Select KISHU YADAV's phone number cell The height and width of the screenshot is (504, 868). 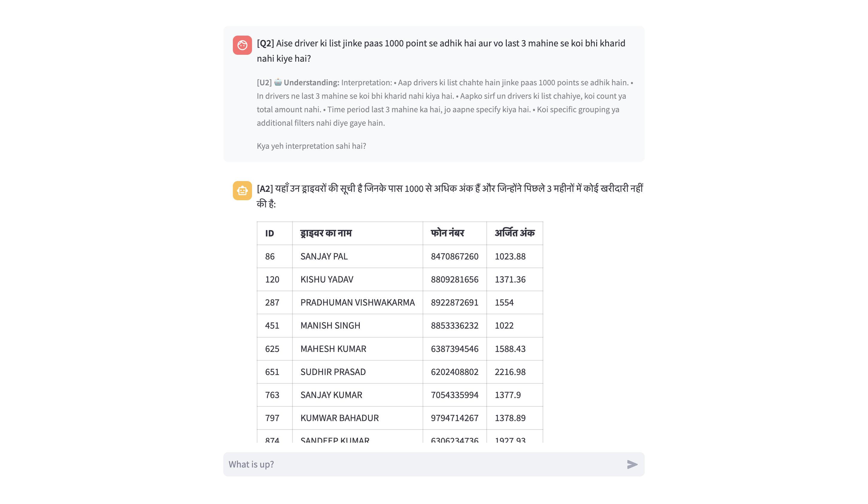(x=454, y=280)
